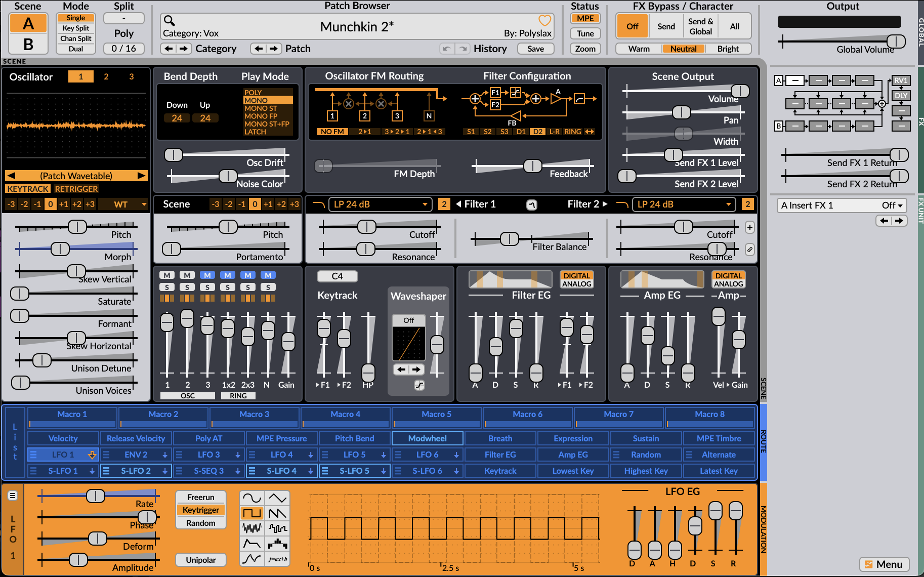924x577 pixels.
Task: Open the A Insert FX 1 dropdown
Action: 842,205
